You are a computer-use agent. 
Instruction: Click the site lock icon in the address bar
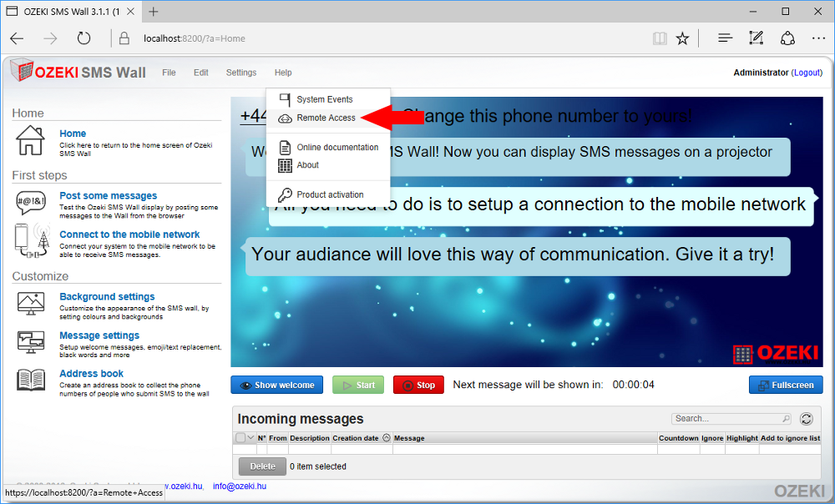point(124,38)
